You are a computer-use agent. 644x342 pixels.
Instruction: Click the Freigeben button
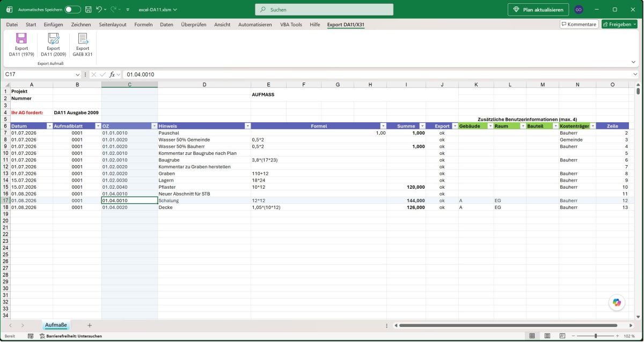pyautogui.click(x=619, y=24)
